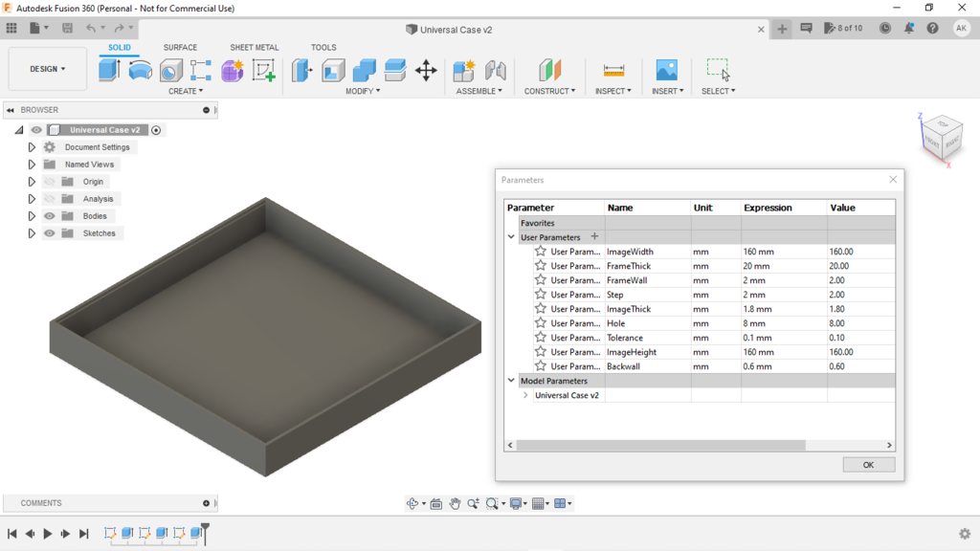Expand the Sketches tree node
This screenshot has width=980, height=551.
(32, 233)
